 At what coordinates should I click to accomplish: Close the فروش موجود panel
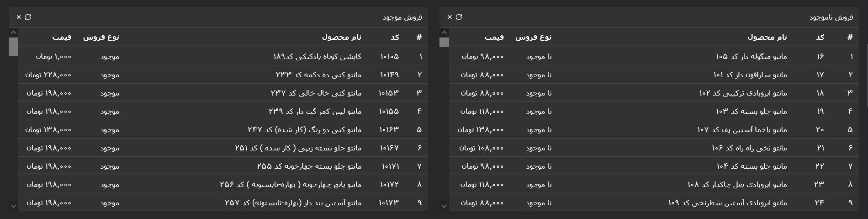coord(19,17)
